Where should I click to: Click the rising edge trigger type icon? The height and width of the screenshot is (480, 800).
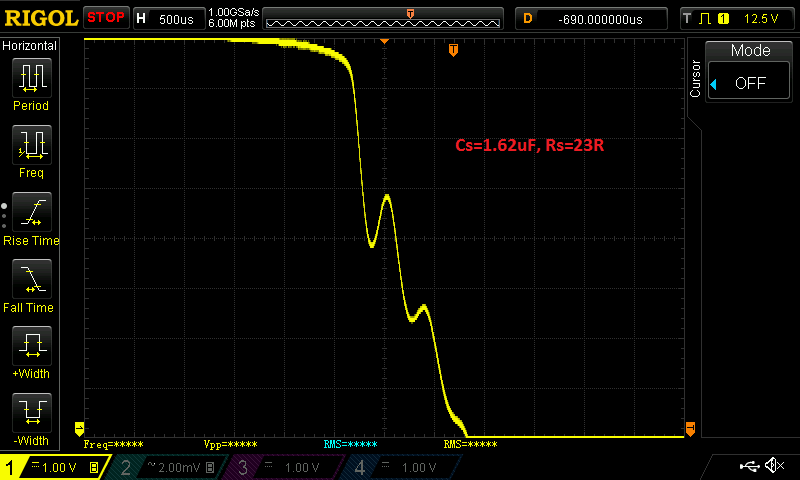(705, 19)
